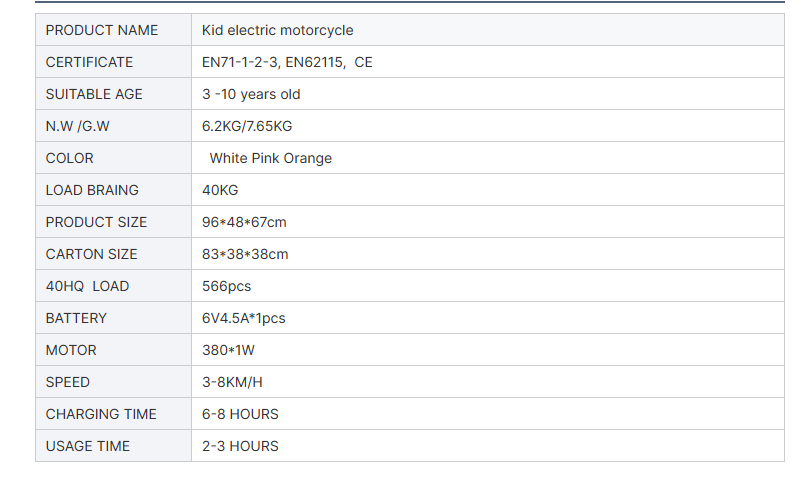Click the 6V4.5A*1pcs battery value

(244, 318)
